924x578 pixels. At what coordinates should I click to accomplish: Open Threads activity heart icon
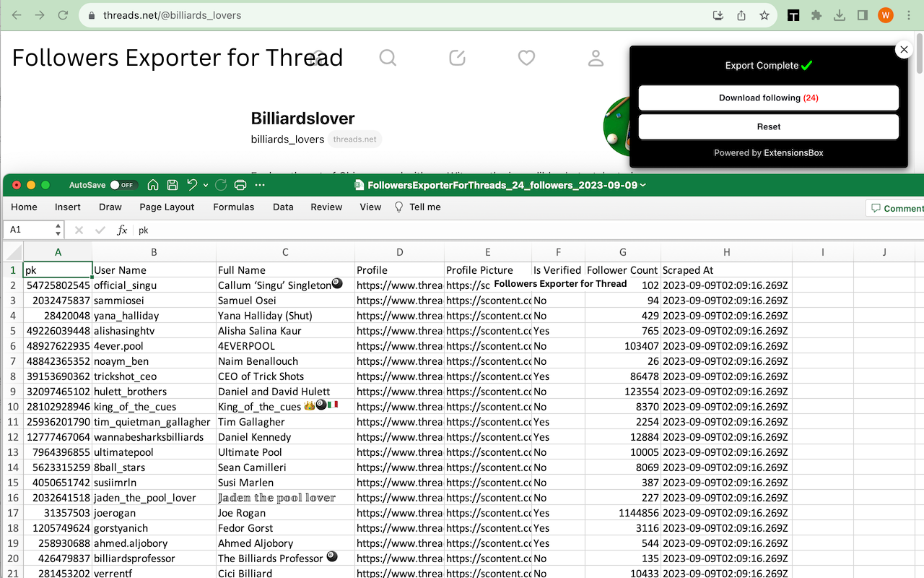pos(526,58)
